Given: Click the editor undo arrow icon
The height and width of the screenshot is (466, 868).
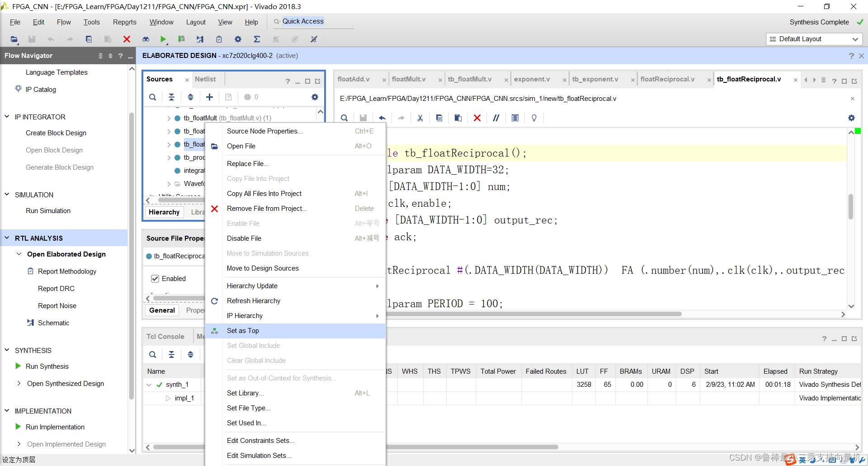Looking at the screenshot, I should pos(382,118).
